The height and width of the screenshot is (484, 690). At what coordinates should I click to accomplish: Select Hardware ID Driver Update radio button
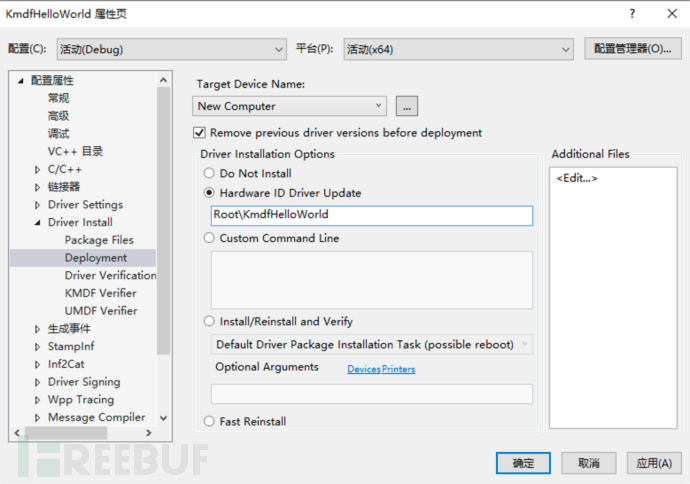pyautogui.click(x=209, y=193)
